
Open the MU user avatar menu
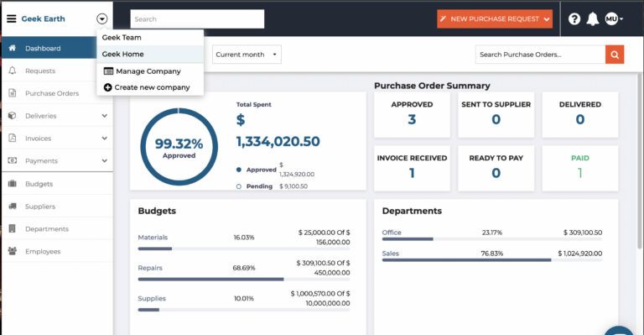coord(614,19)
